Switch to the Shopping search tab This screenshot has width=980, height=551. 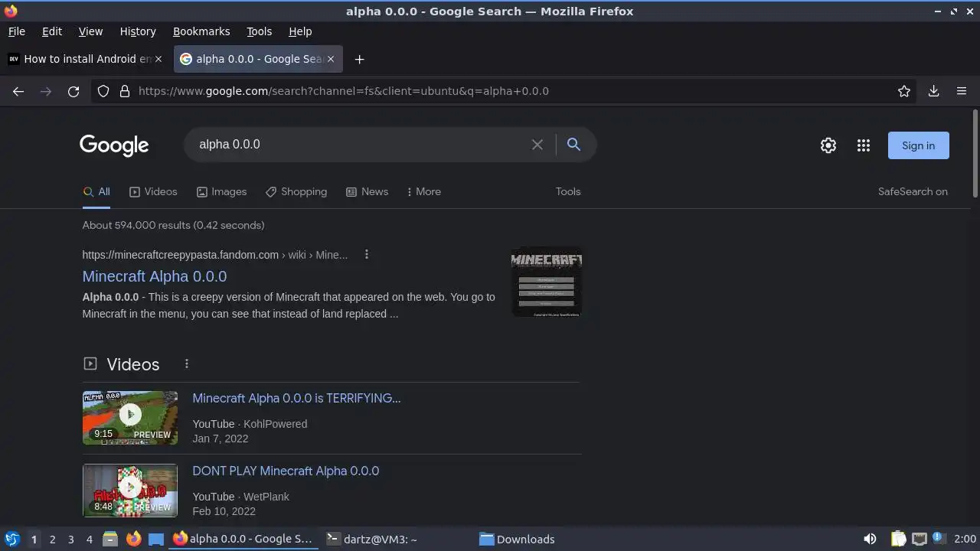coord(296,192)
